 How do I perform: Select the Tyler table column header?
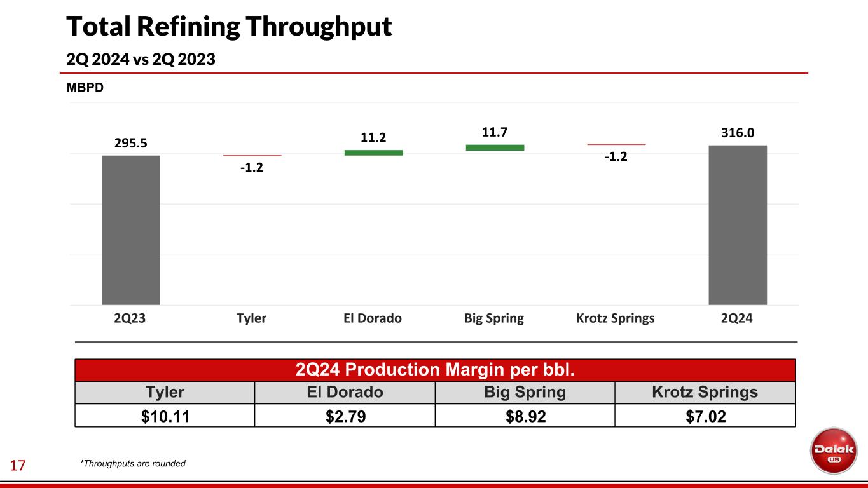165,392
